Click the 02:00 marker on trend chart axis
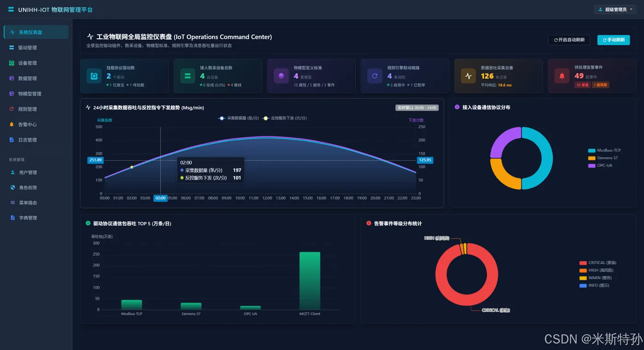This screenshot has height=350, width=644. click(161, 198)
